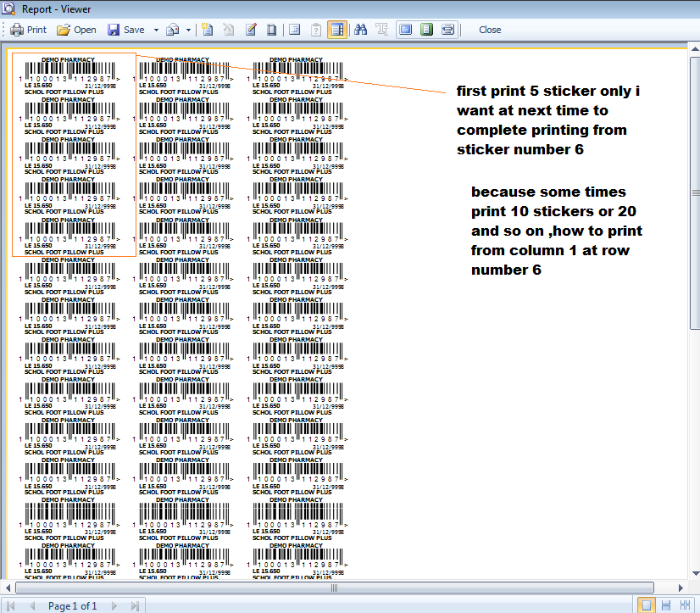Image resolution: width=700 pixels, height=613 pixels.
Task: Go to the previous page
Action: point(31,606)
